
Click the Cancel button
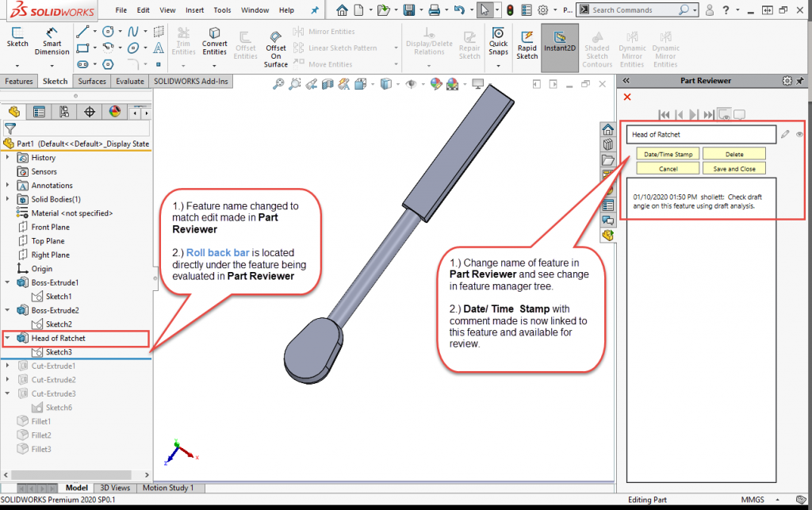(668, 169)
